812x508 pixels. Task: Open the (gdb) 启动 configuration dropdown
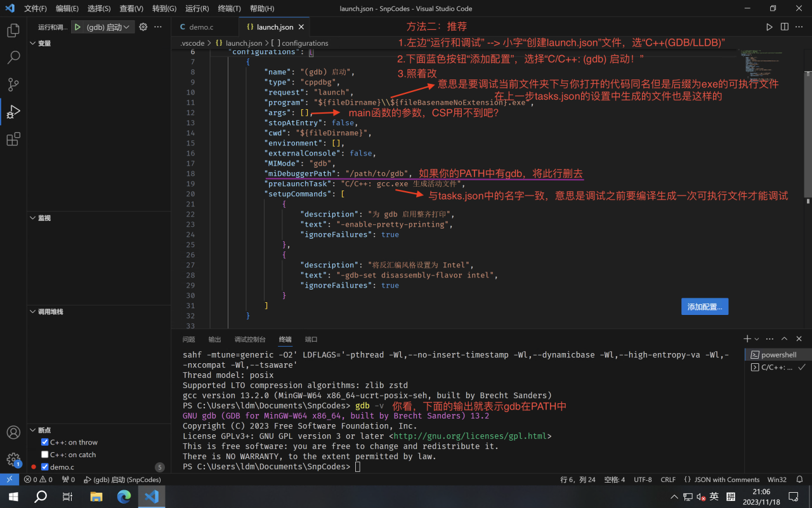coord(108,27)
